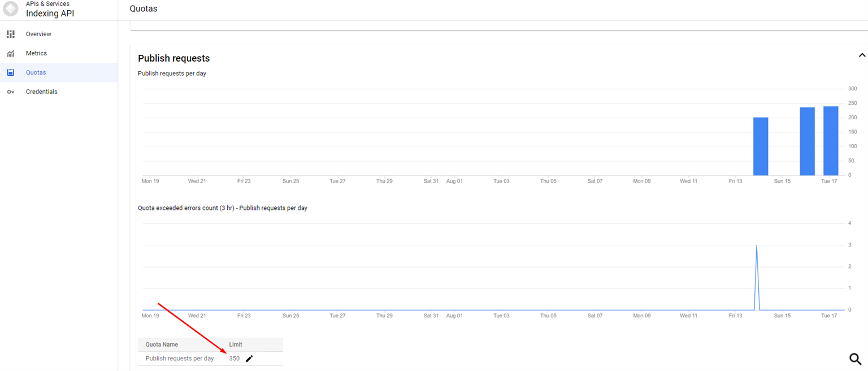The height and width of the screenshot is (371, 868).
Task: Edit the quota limit with pencil icon
Action: click(249, 359)
